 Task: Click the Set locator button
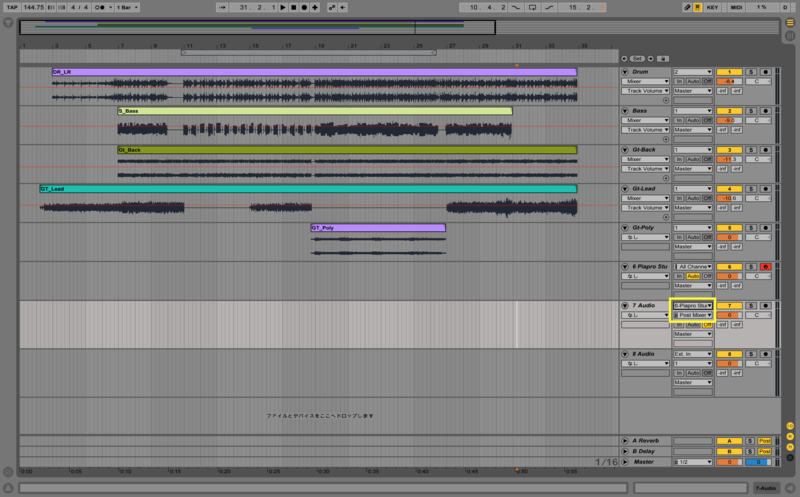[x=637, y=59]
